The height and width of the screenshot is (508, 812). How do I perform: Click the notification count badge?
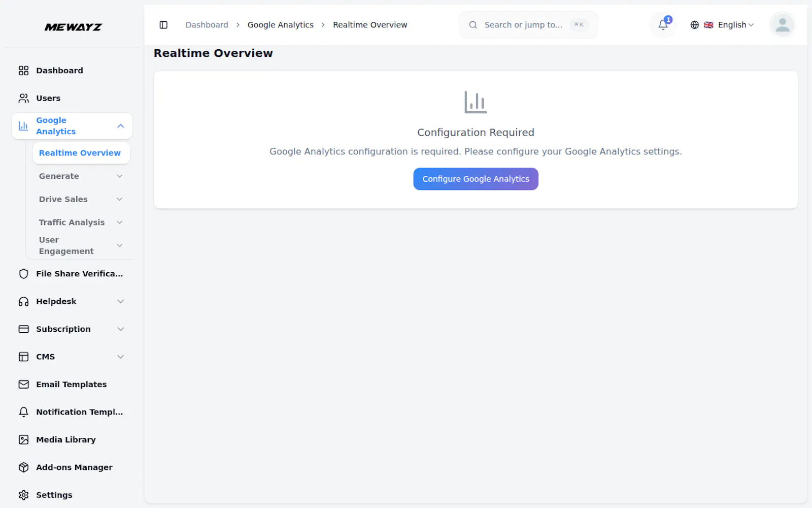[x=668, y=20]
